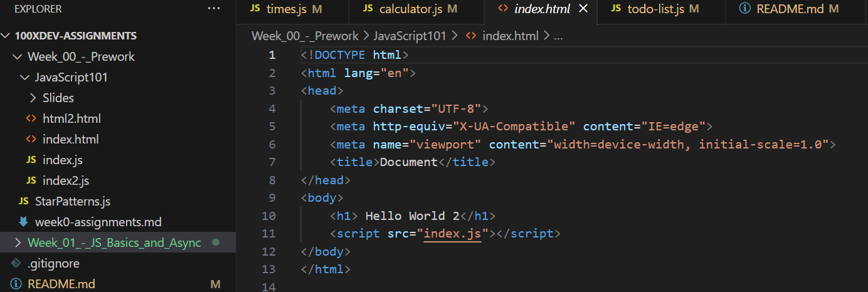Follow the index.js link in script tag

(x=452, y=234)
